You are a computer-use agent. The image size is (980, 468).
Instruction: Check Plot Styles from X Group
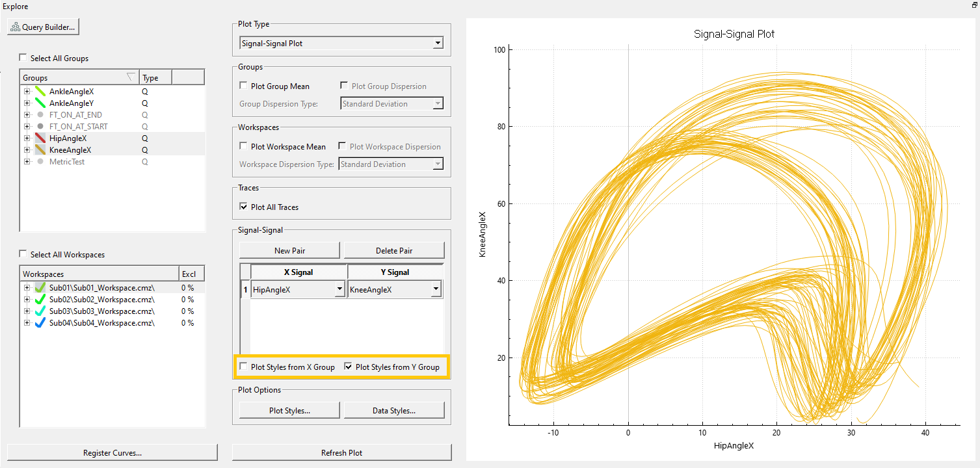243,367
